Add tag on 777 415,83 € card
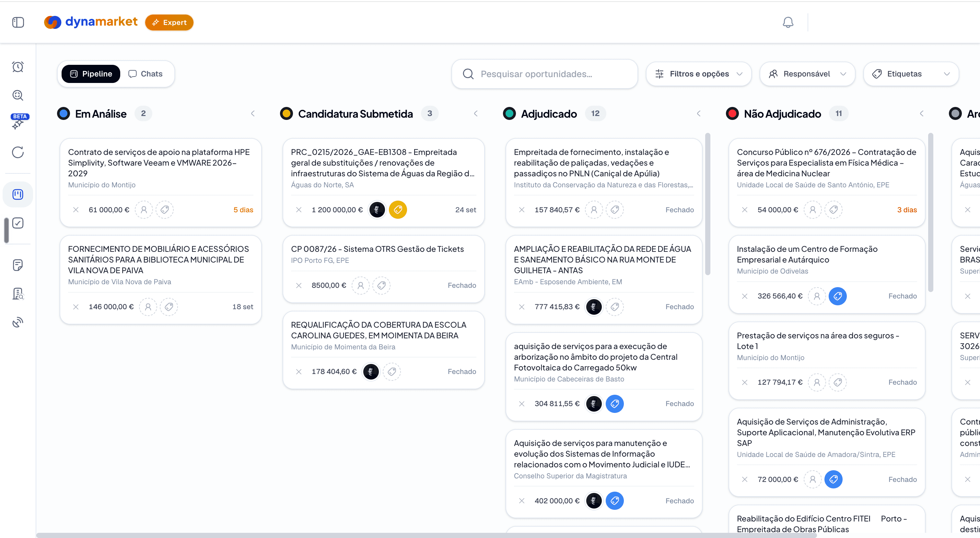Screen dimensions: 980x538 615,307
